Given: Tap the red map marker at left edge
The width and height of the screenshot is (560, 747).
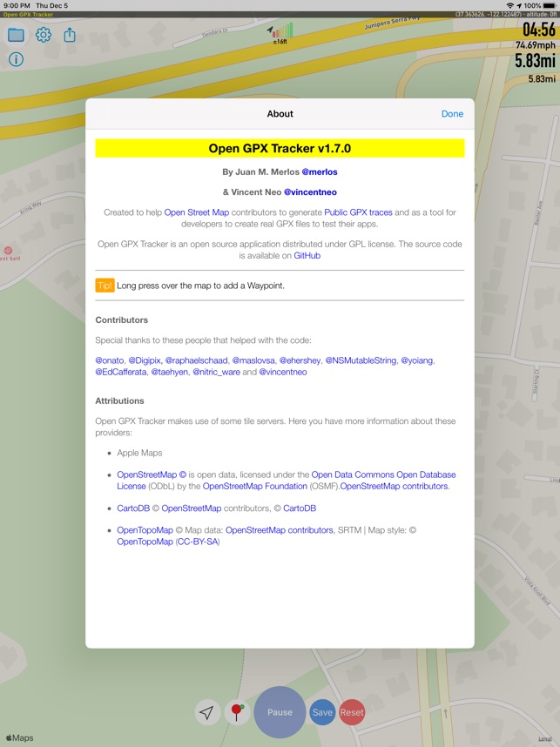Looking at the screenshot, I should 8,251.
